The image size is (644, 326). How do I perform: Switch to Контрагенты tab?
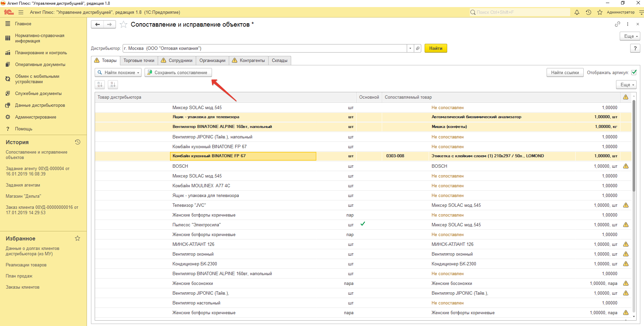coord(249,61)
